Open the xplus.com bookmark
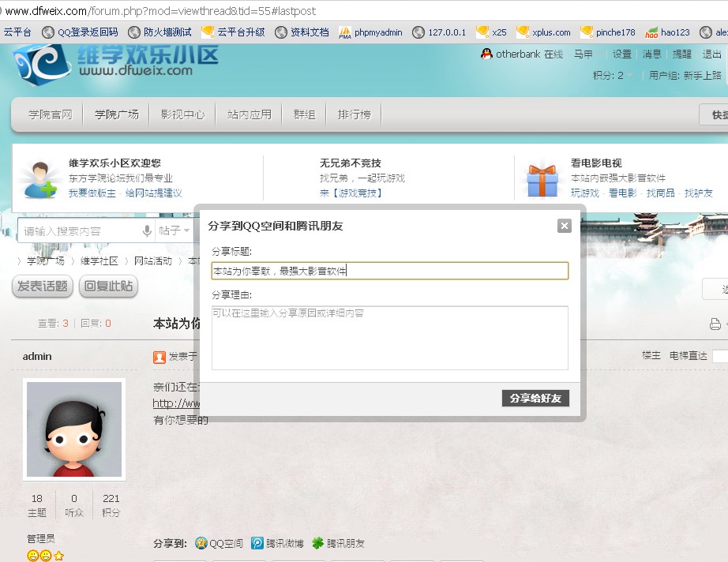Image resolution: width=728 pixels, height=562 pixels. tap(543, 32)
